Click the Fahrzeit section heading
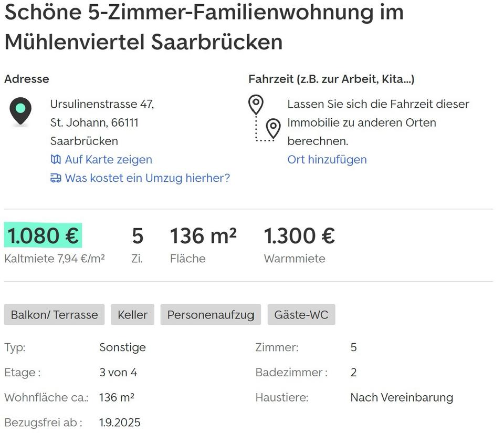The width and height of the screenshot is (504, 442). [x=331, y=79]
